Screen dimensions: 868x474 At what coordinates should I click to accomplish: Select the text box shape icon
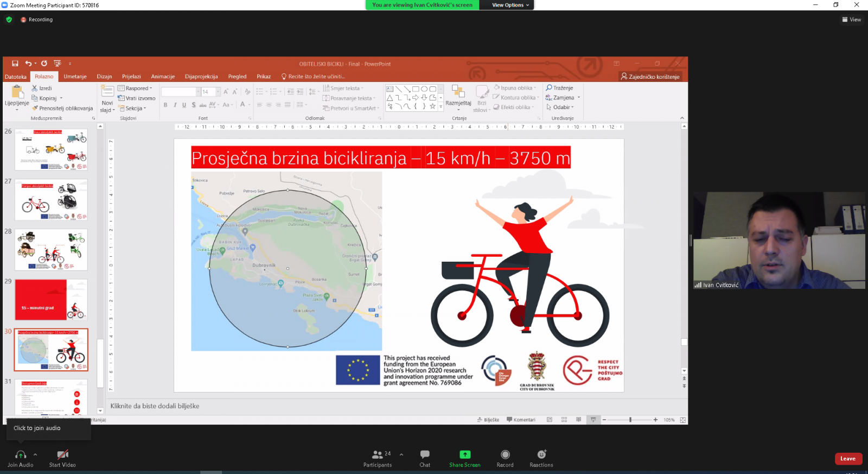point(390,89)
